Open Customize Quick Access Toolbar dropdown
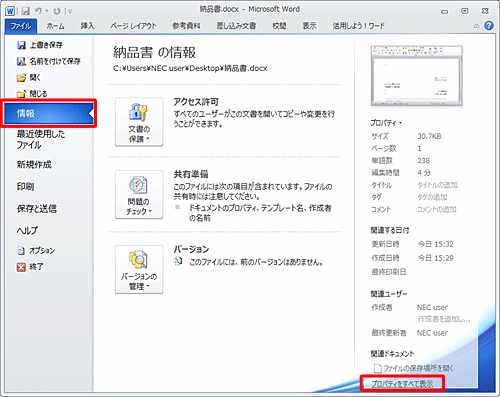The height and width of the screenshot is (397, 500). coord(70,12)
